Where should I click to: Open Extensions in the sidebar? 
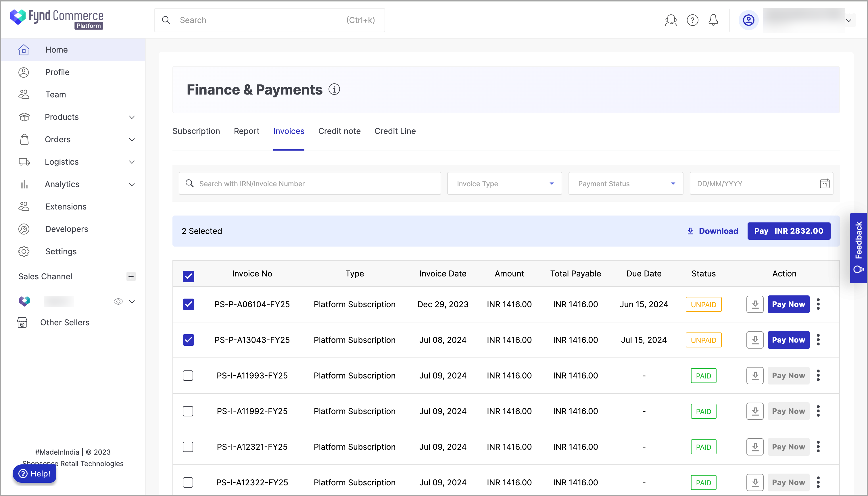73,206
